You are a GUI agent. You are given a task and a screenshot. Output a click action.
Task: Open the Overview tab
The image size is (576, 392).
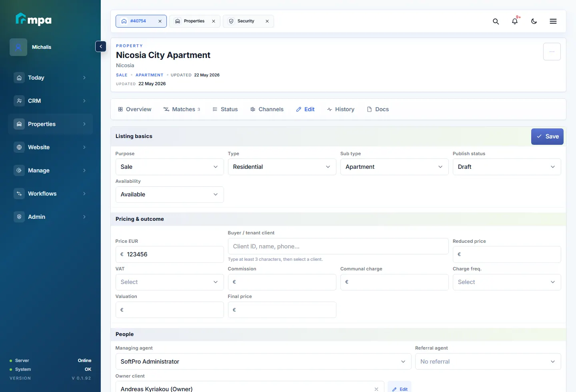click(134, 109)
